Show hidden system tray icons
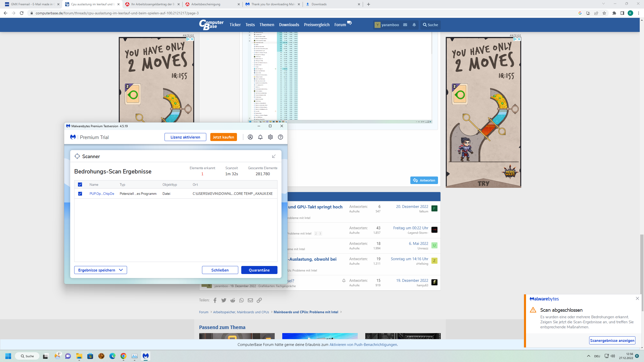The height and width of the screenshot is (362, 644). (588, 356)
